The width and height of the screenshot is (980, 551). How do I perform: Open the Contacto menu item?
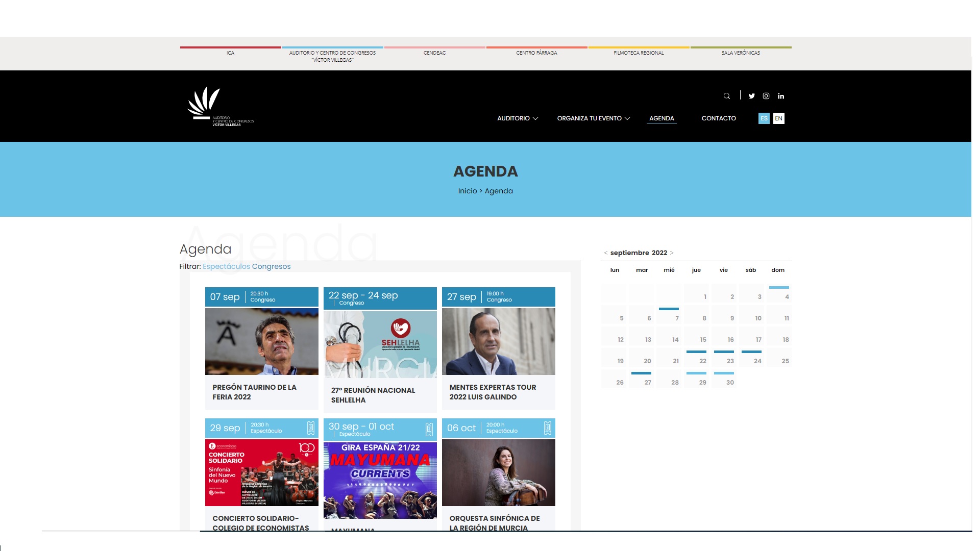(718, 118)
